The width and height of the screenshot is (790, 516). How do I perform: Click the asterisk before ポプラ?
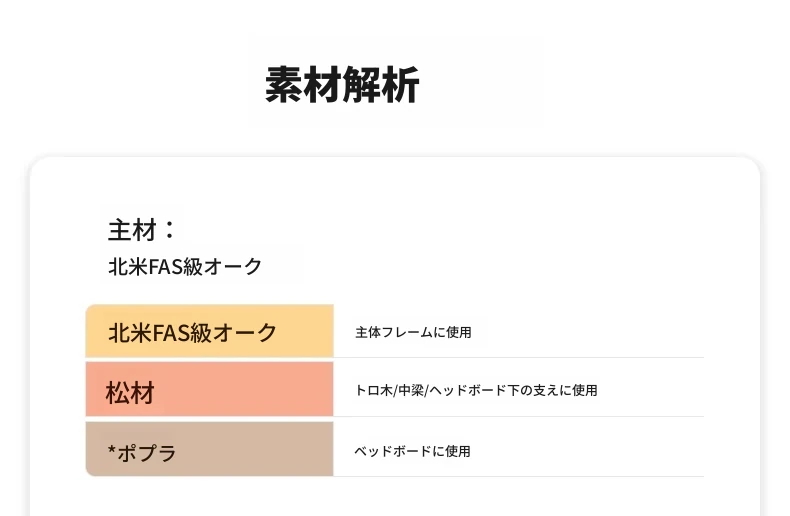pos(112,450)
